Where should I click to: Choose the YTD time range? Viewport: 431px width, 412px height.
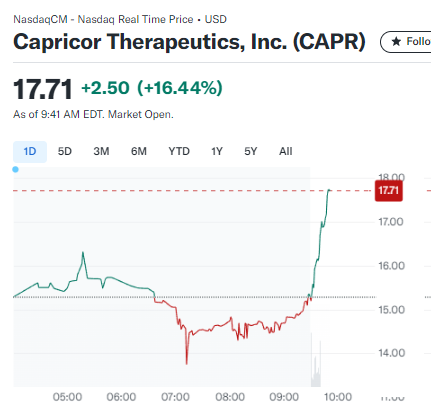[x=179, y=152]
